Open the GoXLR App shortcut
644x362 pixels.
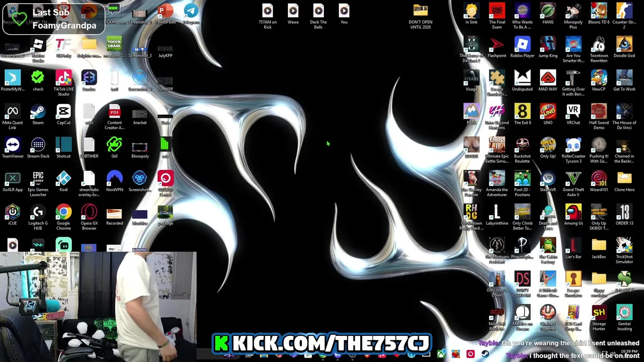coord(13,182)
